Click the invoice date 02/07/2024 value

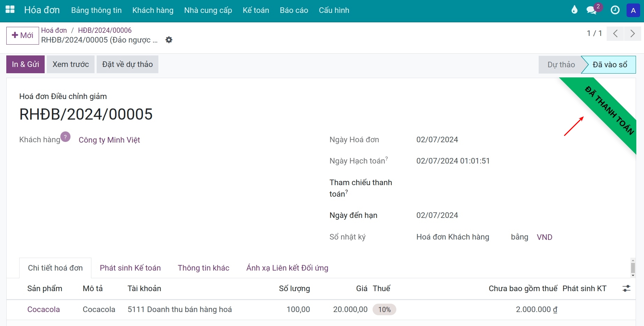(x=437, y=139)
